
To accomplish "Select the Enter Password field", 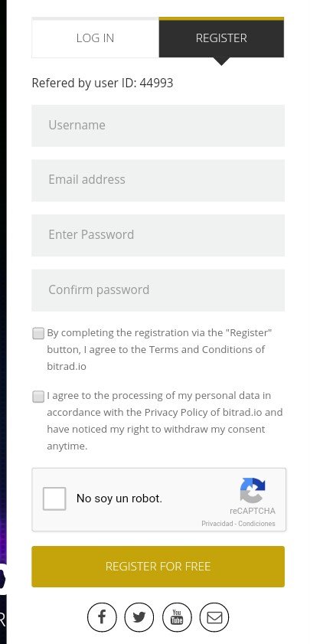I will (158, 235).
